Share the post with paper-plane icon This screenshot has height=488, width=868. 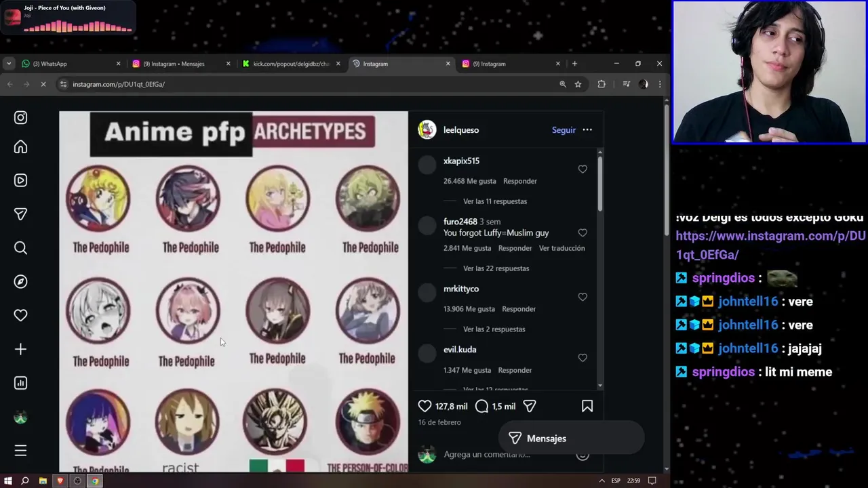530,406
